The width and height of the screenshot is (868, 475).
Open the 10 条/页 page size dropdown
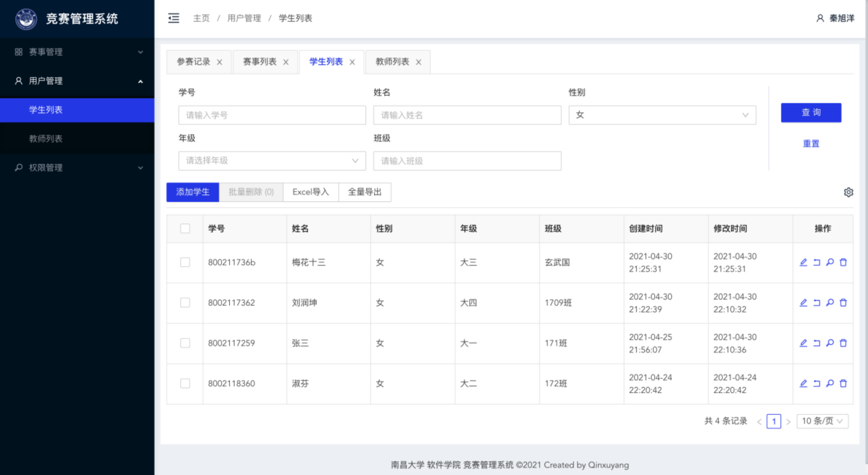[822, 421]
